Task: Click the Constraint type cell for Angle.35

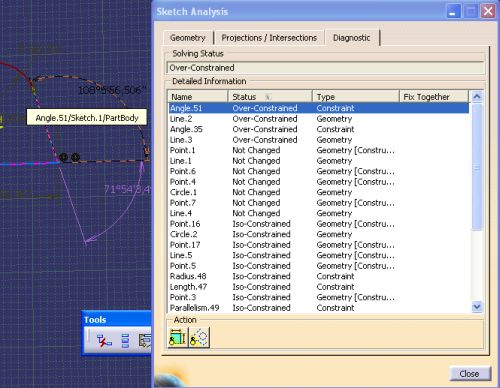Action: coord(335,129)
